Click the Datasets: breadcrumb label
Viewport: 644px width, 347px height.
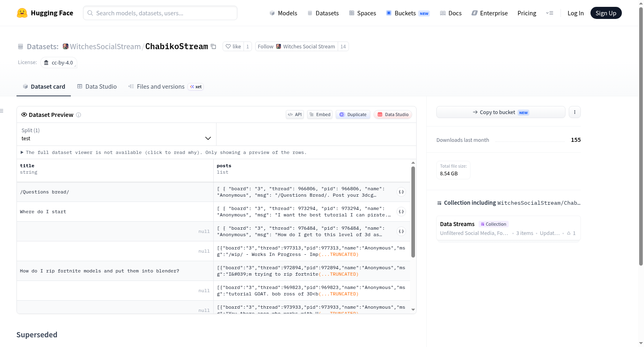point(43,47)
